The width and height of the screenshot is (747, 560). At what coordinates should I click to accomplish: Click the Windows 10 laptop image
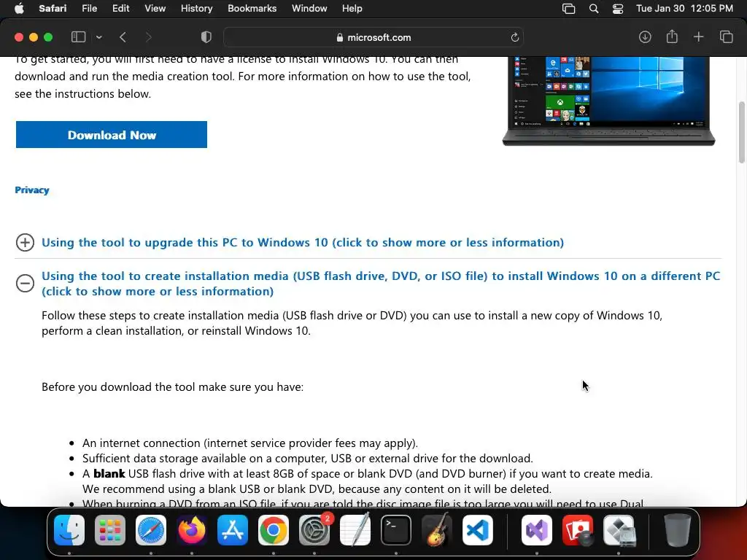pyautogui.click(x=609, y=100)
